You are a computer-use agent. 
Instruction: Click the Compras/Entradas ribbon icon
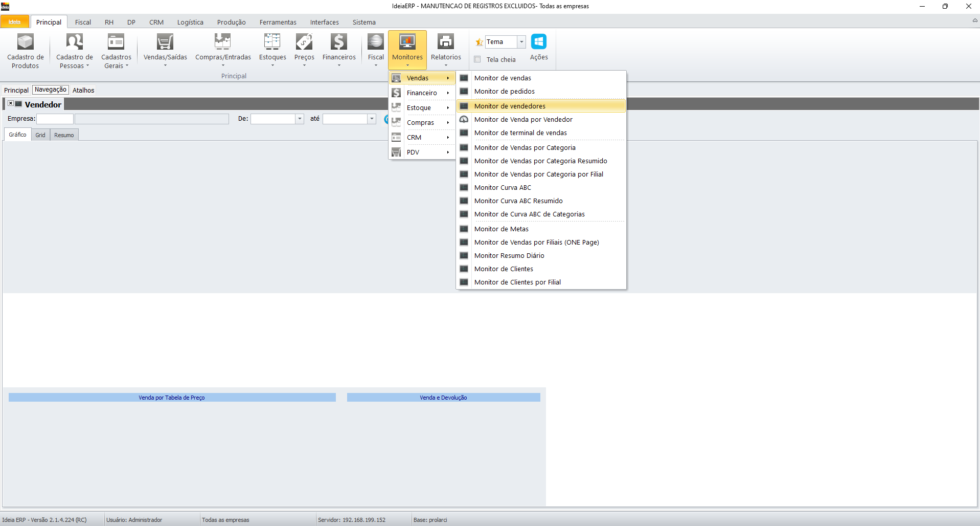pyautogui.click(x=223, y=42)
